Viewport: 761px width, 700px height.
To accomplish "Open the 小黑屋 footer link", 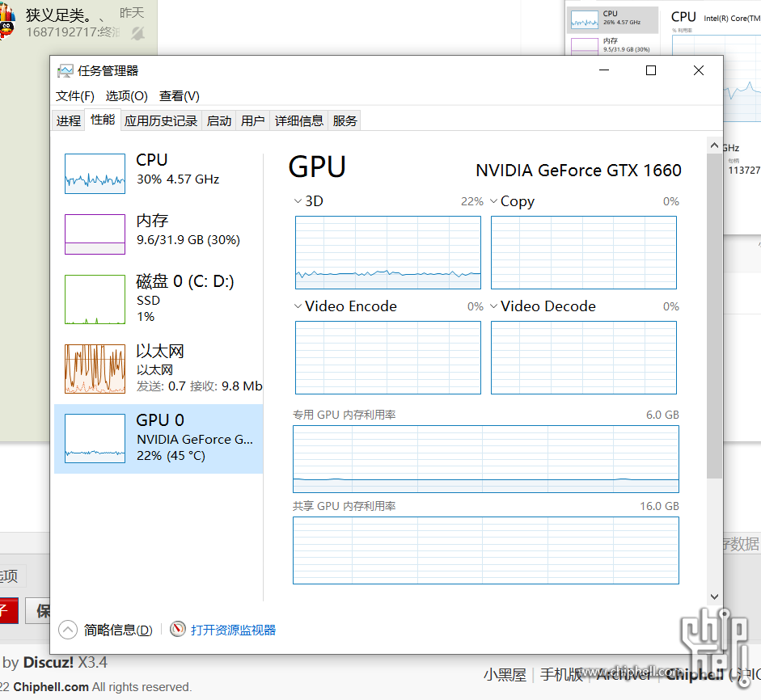I will [505, 675].
